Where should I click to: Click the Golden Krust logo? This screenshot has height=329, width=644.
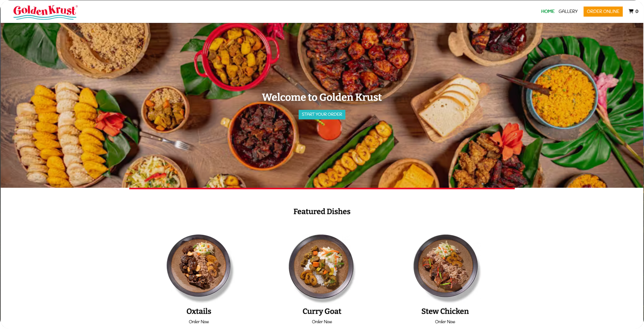tap(45, 12)
